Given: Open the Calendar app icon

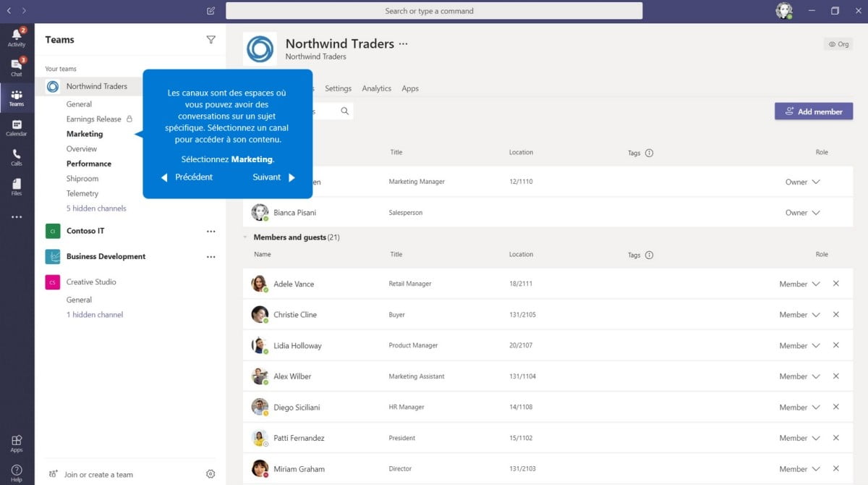Looking at the screenshot, I should point(17,128).
